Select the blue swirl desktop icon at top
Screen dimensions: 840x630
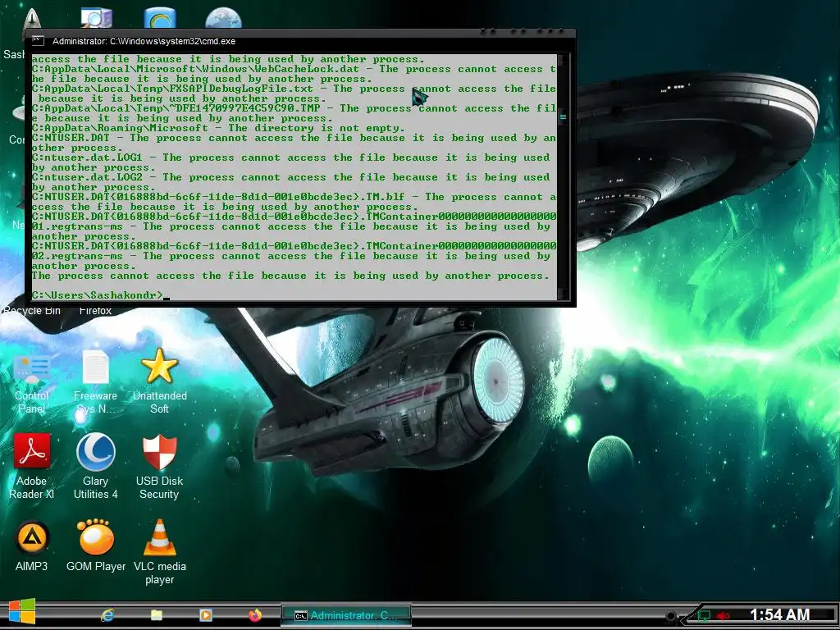click(160, 18)
